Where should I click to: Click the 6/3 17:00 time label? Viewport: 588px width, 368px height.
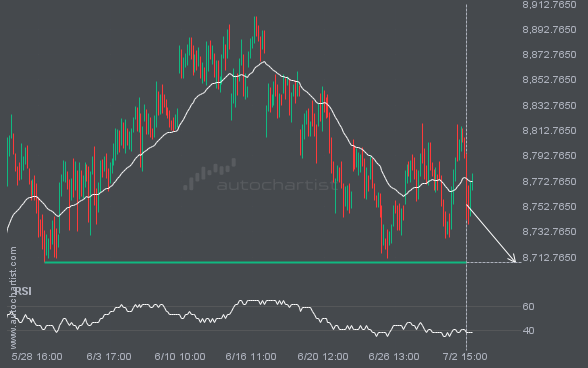point(109,357)
